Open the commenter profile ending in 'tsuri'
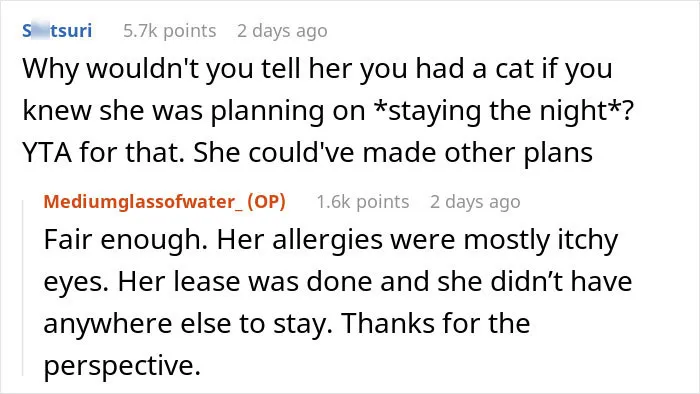The image size is (700, 394). [57, 31]
